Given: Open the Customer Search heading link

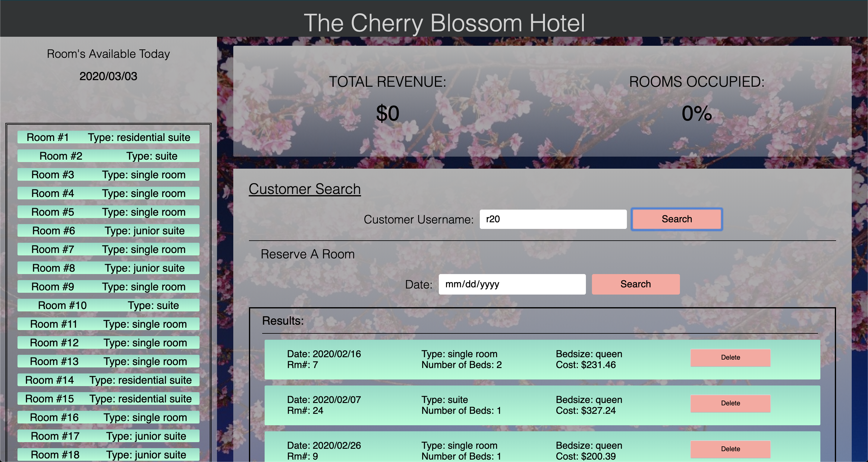Looking at the screenshot, I should (305, 189).
